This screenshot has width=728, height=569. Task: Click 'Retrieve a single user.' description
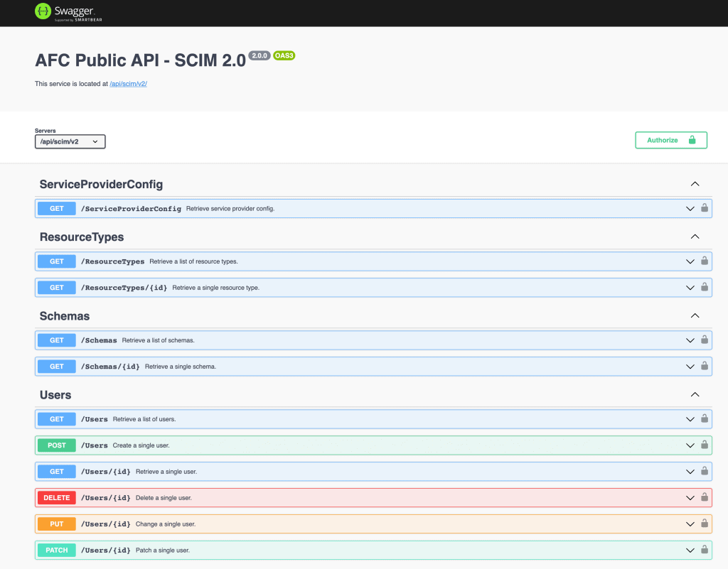point(166,472)
